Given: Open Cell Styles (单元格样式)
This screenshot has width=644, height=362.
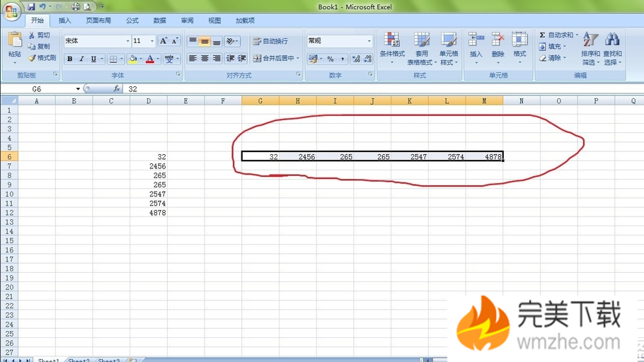Looking at the screenshot, I should point(449,48).
